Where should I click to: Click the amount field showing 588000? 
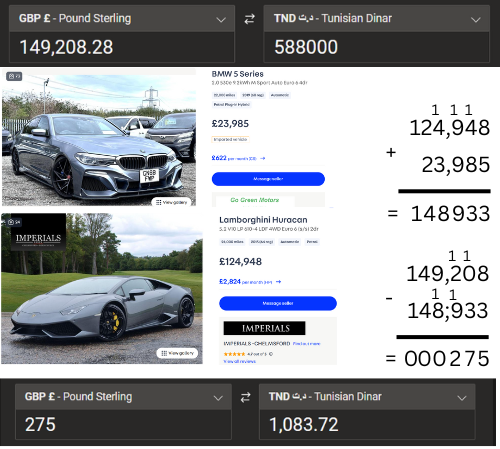(377, 47)
